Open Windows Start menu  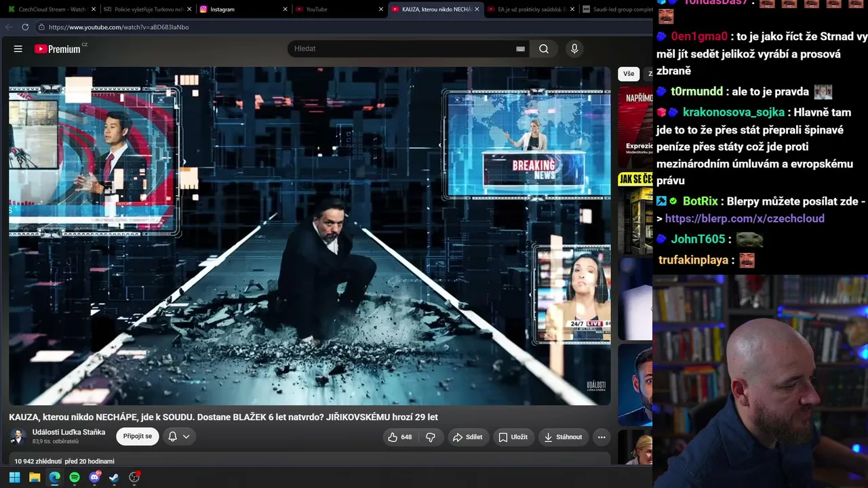tap(14, 477)
